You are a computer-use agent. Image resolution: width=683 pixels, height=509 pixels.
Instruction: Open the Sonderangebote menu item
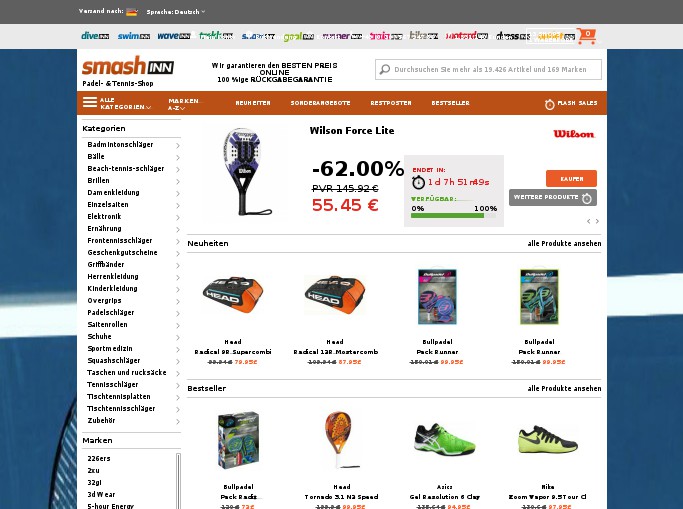click(x=320, y=103)
